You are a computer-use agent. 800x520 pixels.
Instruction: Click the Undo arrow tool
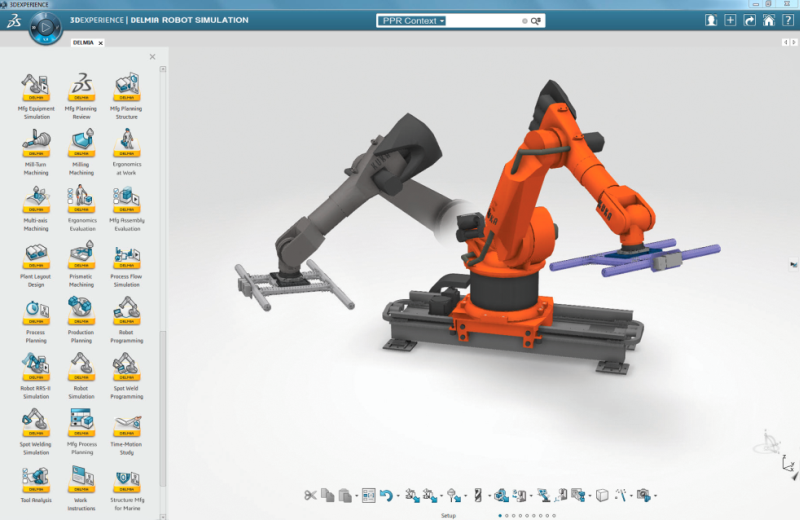click(386, 495)
